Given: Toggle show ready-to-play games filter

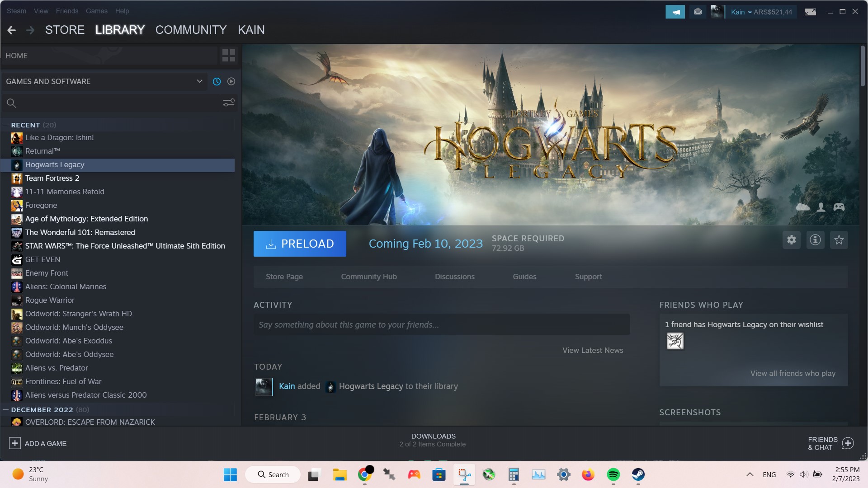Looking at the screenshot, I should tap(231, 81).
